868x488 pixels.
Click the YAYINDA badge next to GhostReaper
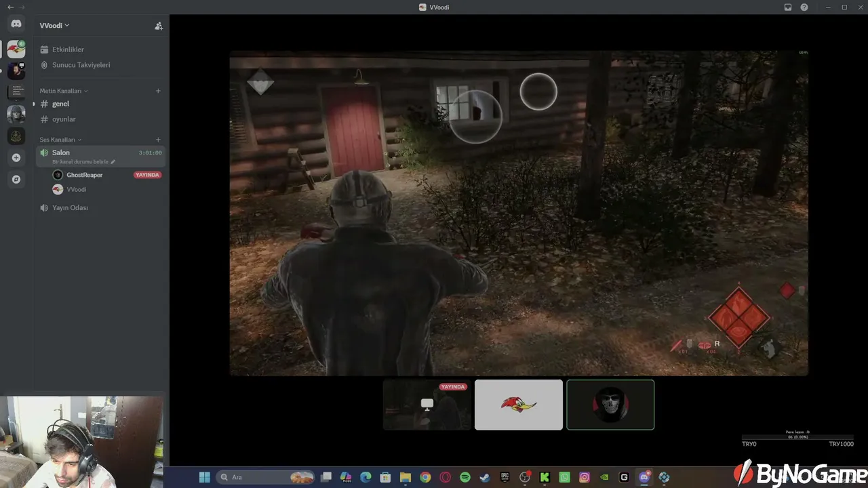pyautogui.click(x=147, y=175)
